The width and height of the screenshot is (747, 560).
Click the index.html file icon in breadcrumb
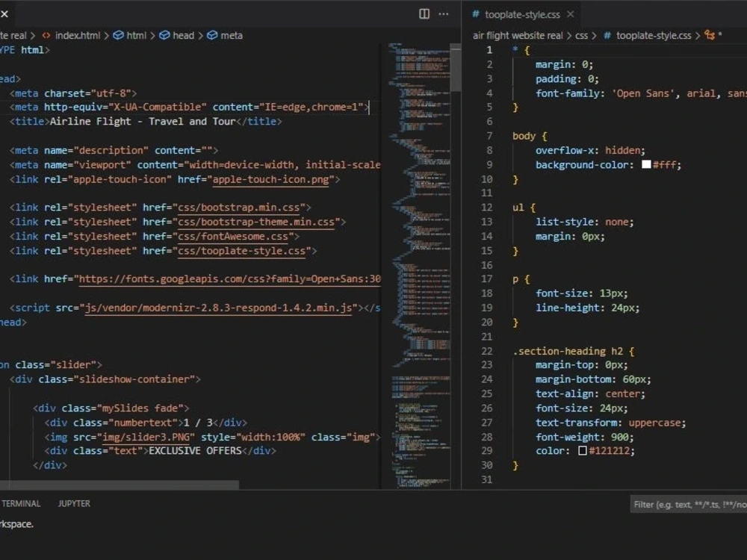46,35
